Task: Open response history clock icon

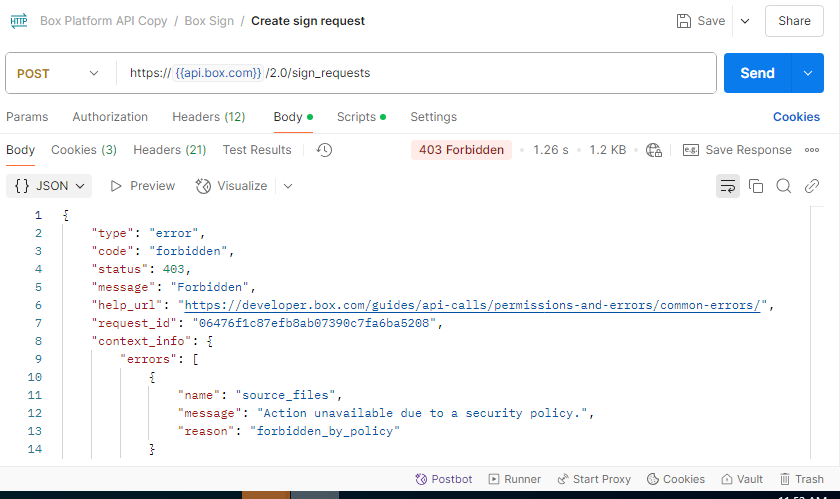Action: [324, 150]
